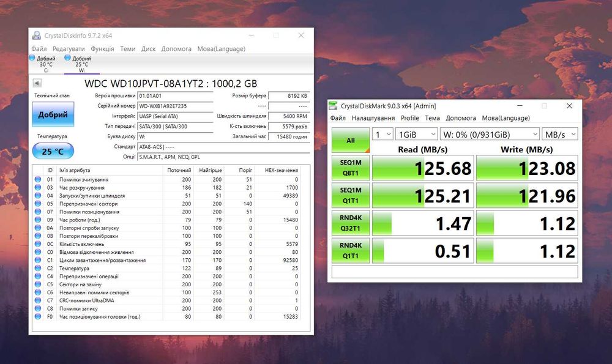Open Мова(Language) menu in CrystalDiskMark
The height and width of the screenshot is (364, 612).
[x=506, y=118]
